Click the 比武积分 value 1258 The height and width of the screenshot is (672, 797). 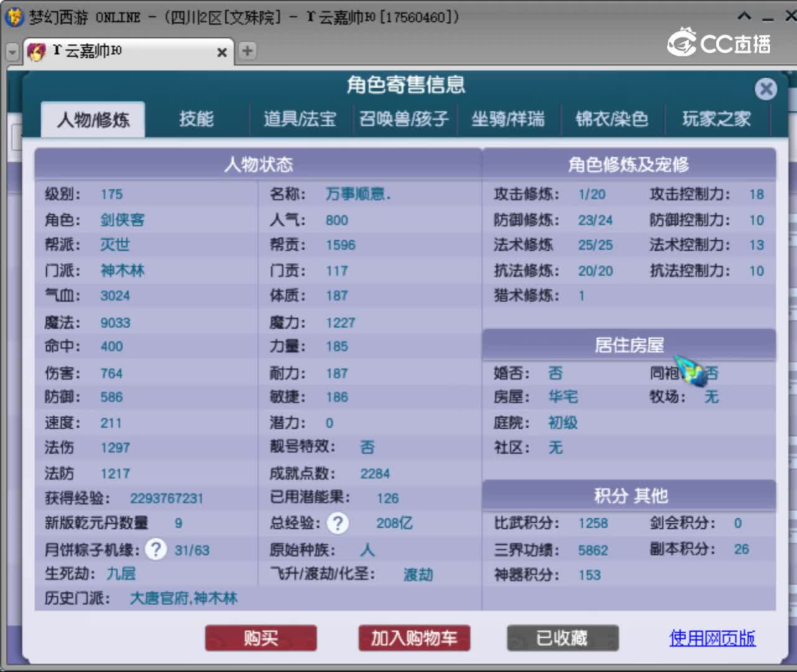593,523
